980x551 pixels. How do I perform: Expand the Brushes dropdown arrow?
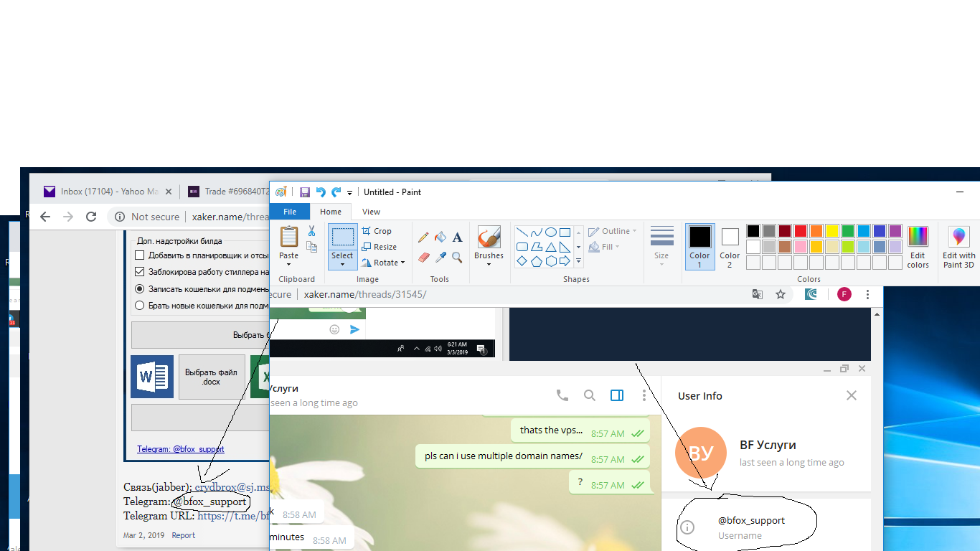[x=489, y=265]
